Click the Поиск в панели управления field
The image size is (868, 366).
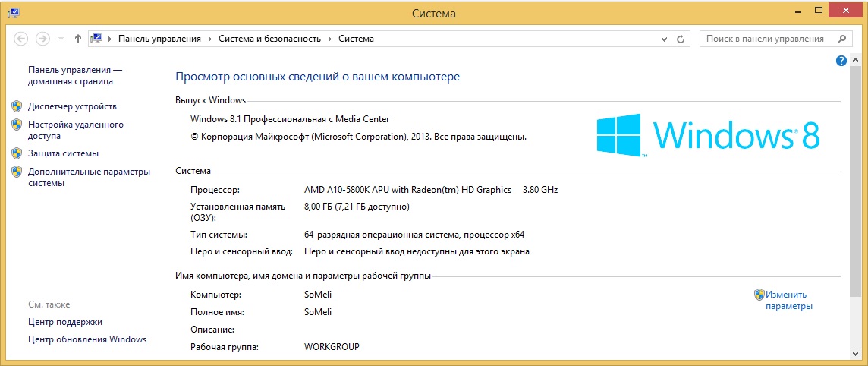[x=765, y=39]
